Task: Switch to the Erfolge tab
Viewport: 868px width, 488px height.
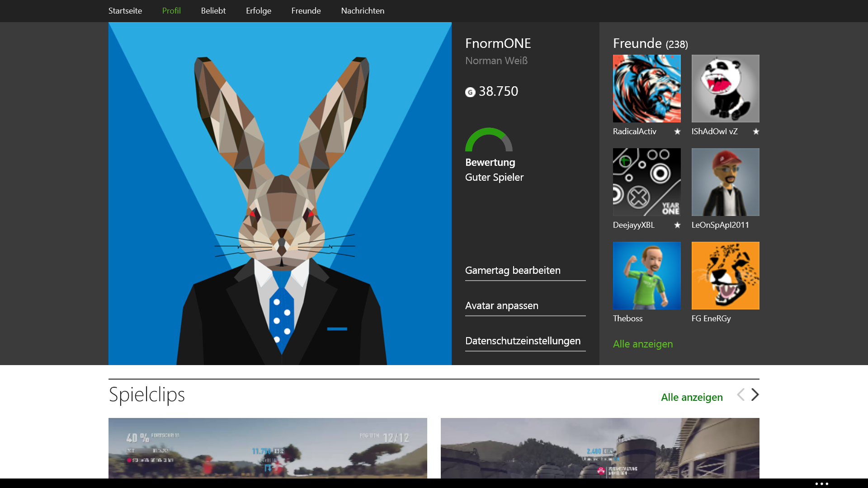Action: (259, 11)
